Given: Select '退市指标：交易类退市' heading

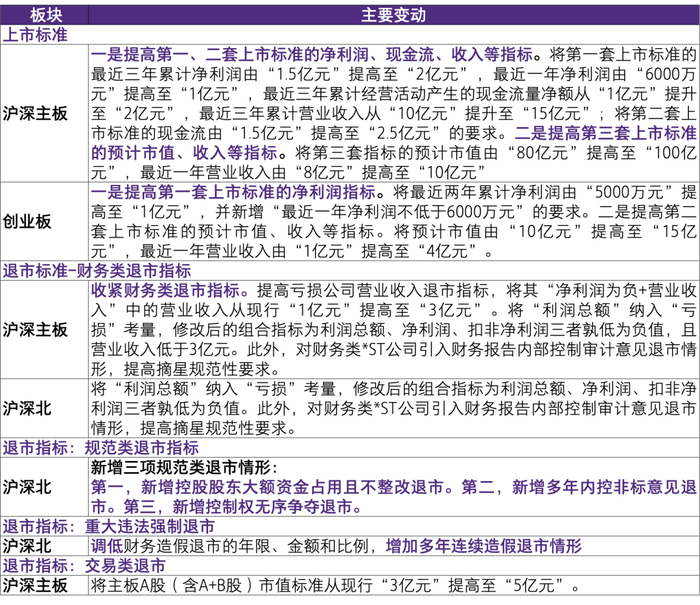Looking at the screenshot, I should coord(84,565).
